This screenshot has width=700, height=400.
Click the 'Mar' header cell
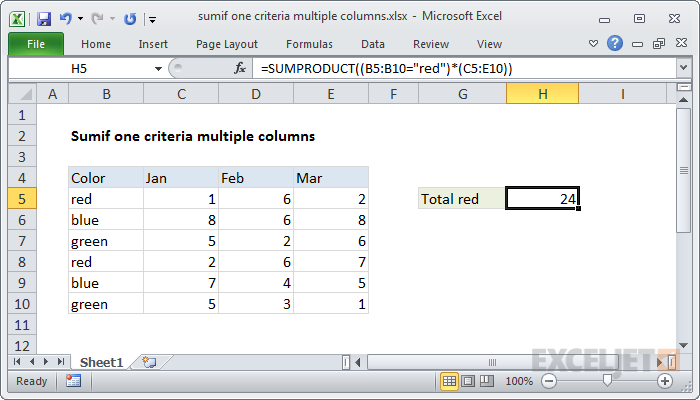pyautogui.click(x=331, y=178)
